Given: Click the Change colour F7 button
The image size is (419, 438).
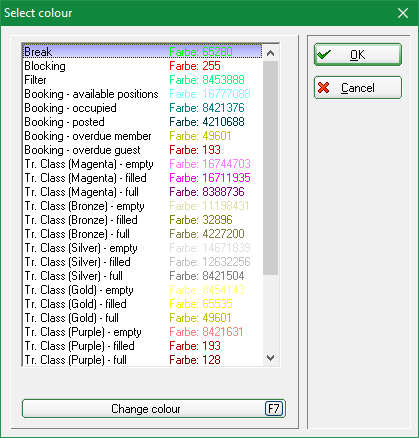Looking at the screenshot, I should [154, 409].
